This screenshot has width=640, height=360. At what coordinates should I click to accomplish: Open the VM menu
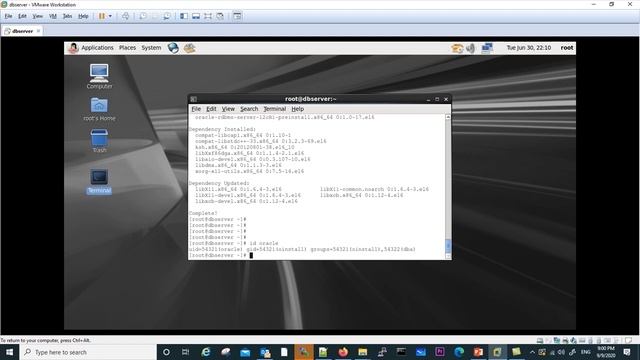(x=53, y=16)
